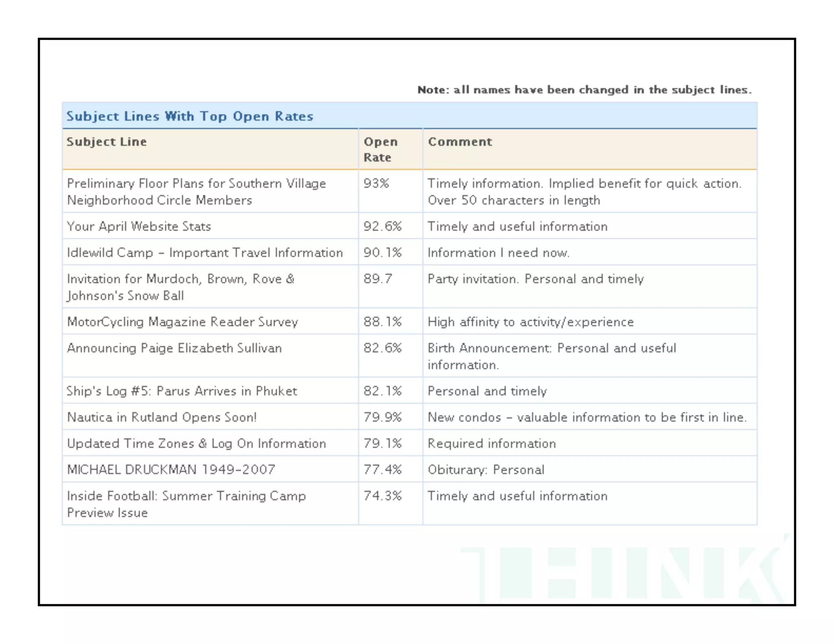834x644 pixels.
Task: Select the 'Your April Website Stats' row
Action: (139, 226)
